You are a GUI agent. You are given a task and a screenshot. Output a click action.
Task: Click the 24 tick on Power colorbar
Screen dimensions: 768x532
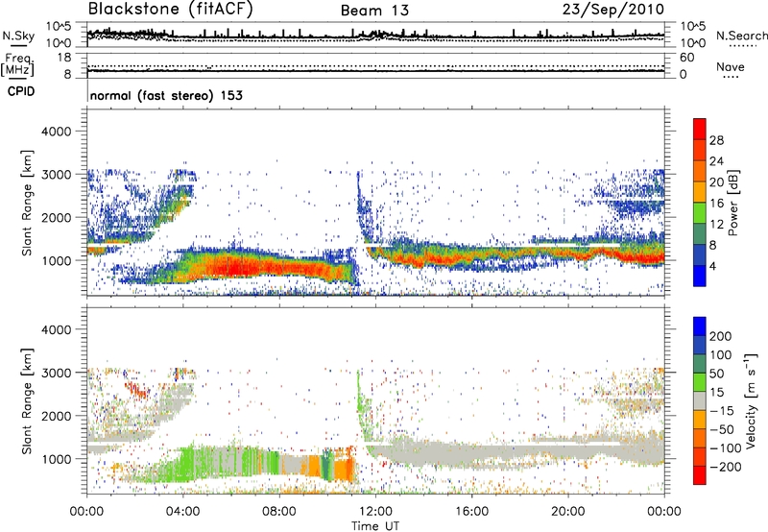pos(716,161)
